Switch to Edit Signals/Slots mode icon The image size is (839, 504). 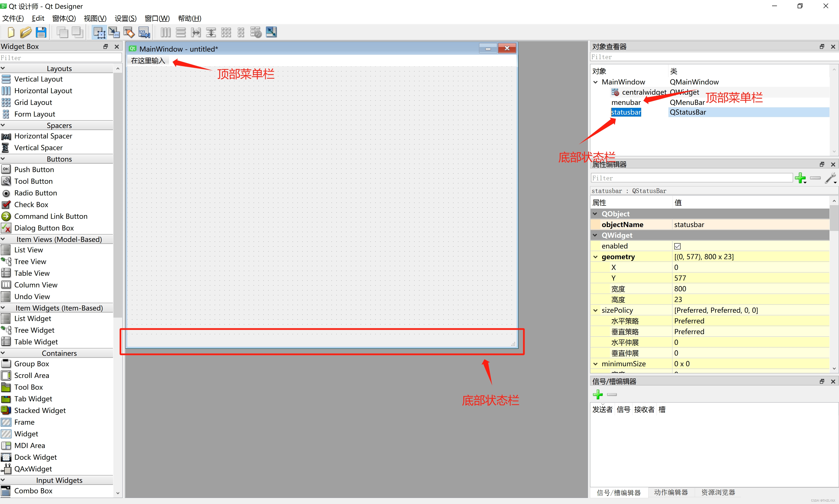click(114, 32)
